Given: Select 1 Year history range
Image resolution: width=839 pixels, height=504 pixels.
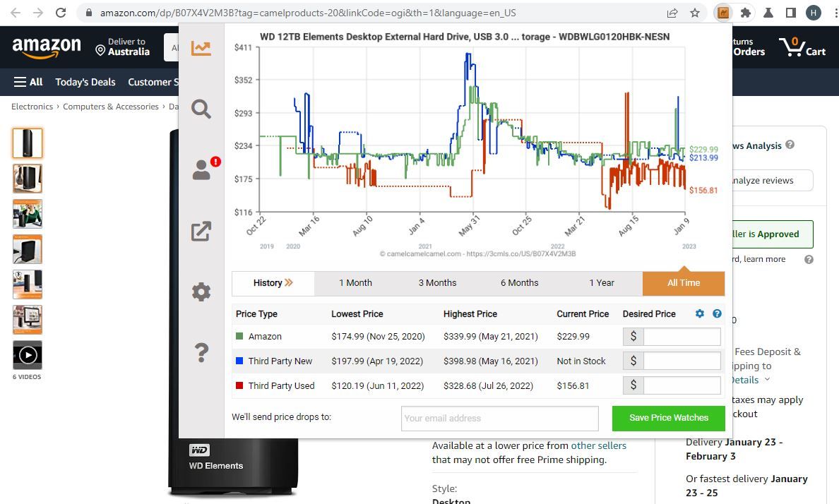Looking at the screenshot, I should pos(602,283).
